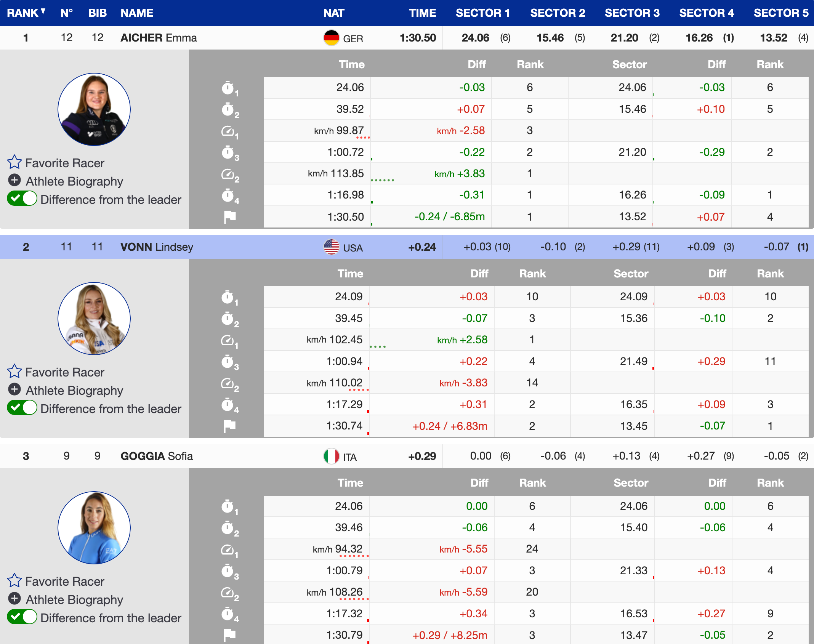Click Emma Aicher's profile photo
Viewport: 814px width, 644px height.
(94, 109)
